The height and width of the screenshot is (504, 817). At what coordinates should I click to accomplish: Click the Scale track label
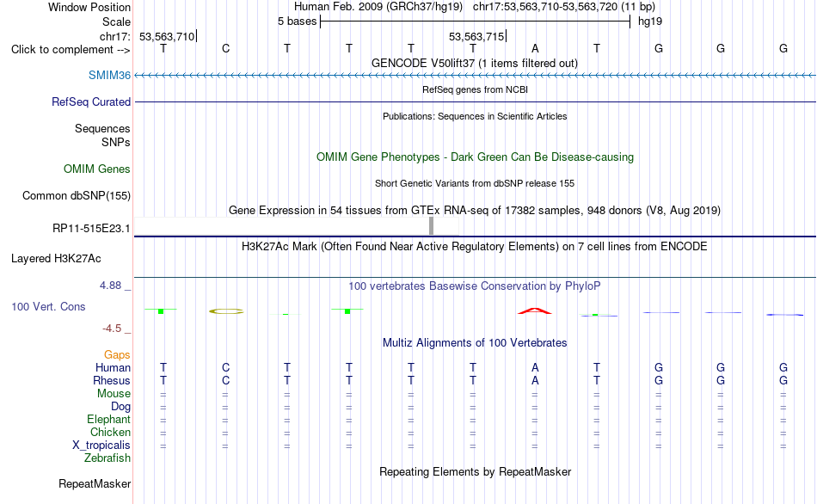(116, 22)
